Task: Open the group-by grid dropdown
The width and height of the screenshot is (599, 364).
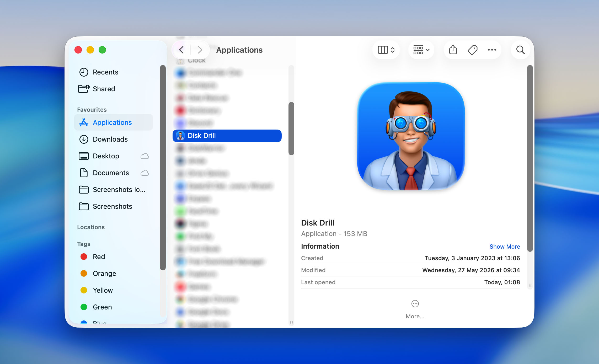Action: click(x=421, y=50)
